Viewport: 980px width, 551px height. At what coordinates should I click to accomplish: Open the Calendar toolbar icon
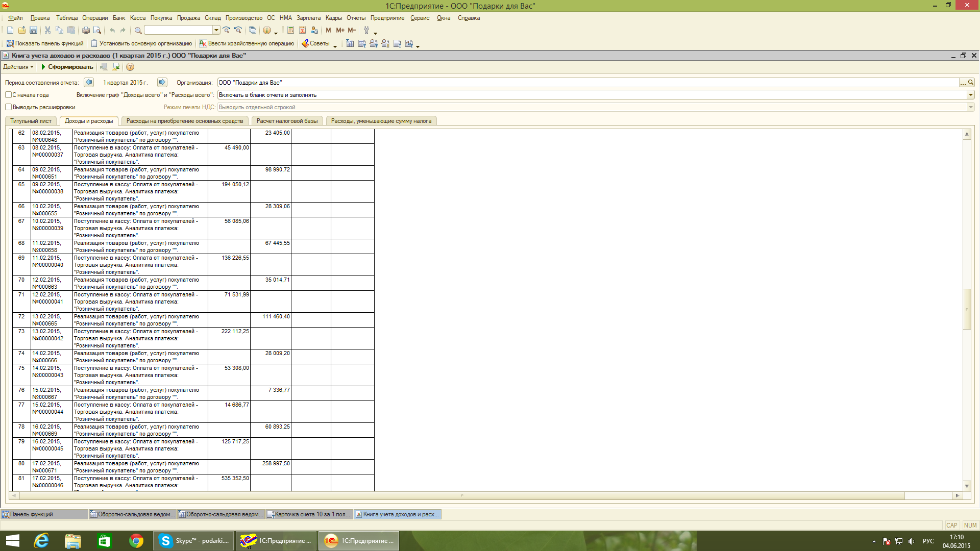(x=302, y=30)
